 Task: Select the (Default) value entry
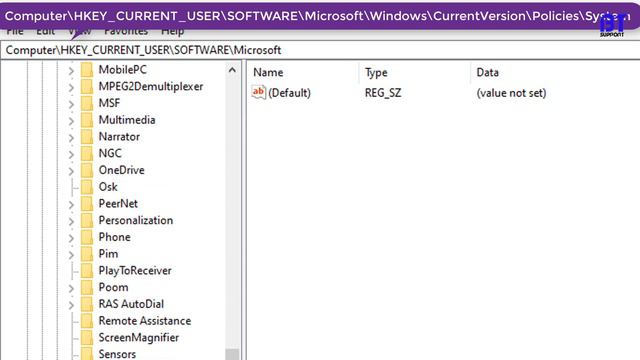tap(289, 93)
